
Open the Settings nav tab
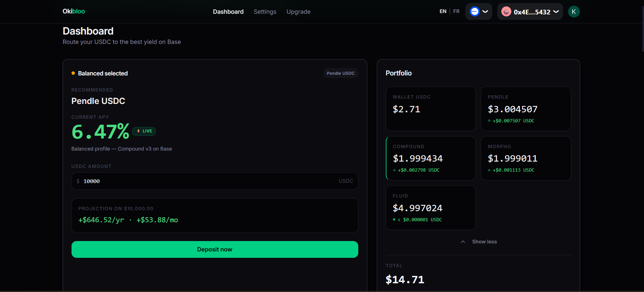tap(265, 12)
